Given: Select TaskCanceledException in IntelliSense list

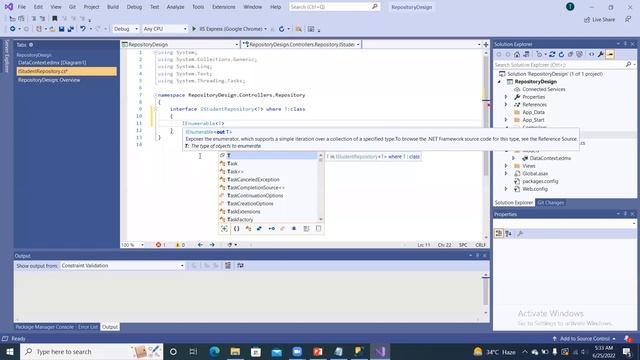Looking at the screenshot, I should 253,180.
